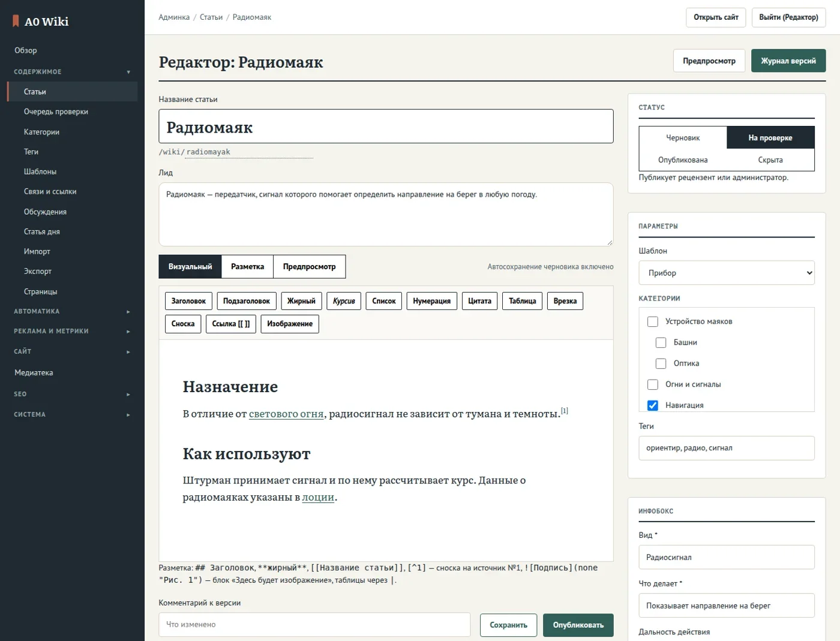Switch to the Разметка editor tab
Viewport: 840px width, 641px height.
pyautogui.click(x=247, y=267)
